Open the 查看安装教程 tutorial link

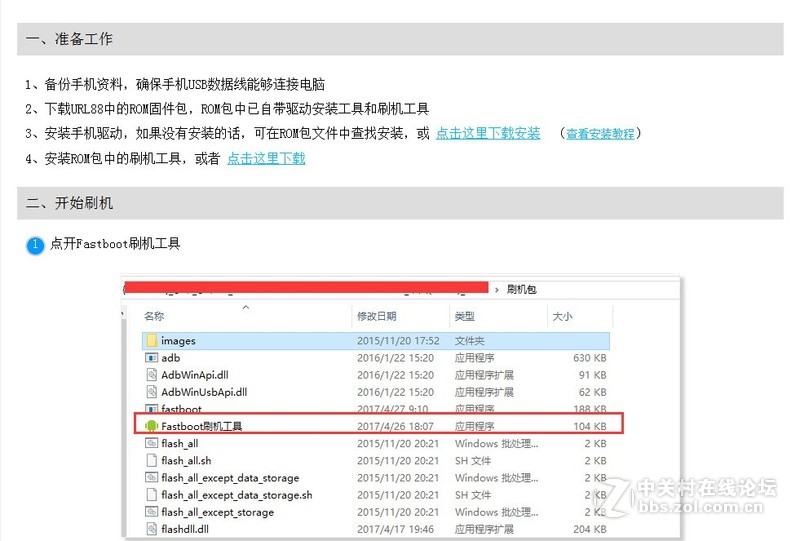coord(600,134)
